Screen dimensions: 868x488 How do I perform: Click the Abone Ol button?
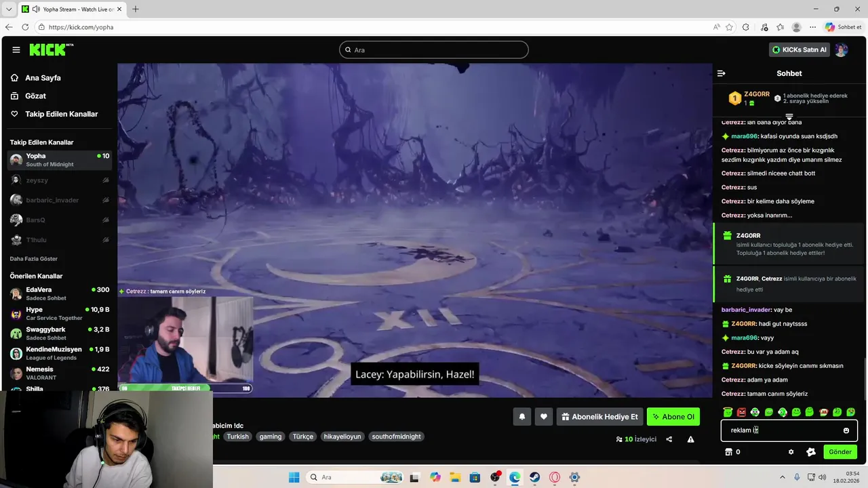click(673, 417)
